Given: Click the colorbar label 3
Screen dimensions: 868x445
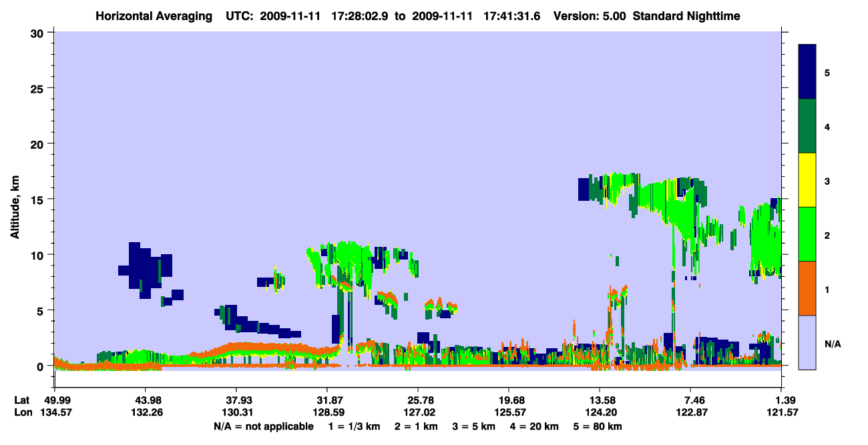Looking at the screenshot, I should coord(827,181).
